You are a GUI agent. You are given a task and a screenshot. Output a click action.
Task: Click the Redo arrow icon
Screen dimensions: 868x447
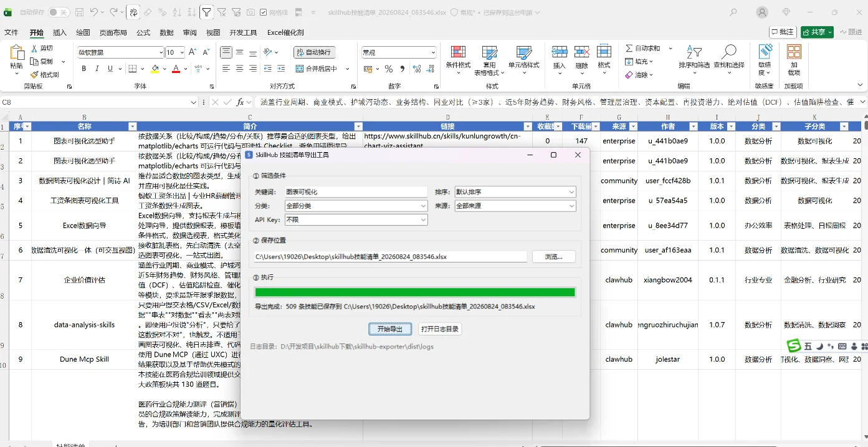[113, 12]
